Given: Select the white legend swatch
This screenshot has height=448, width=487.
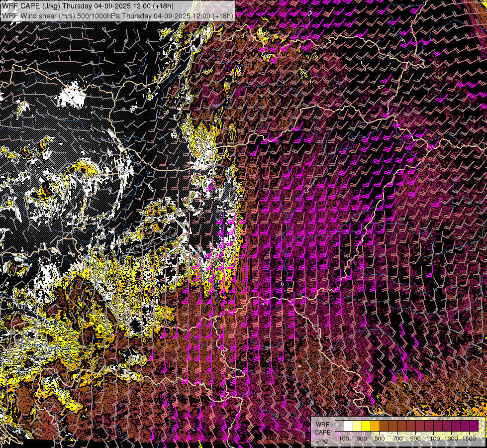Looking at the screenshot, I should pos(349,426).
